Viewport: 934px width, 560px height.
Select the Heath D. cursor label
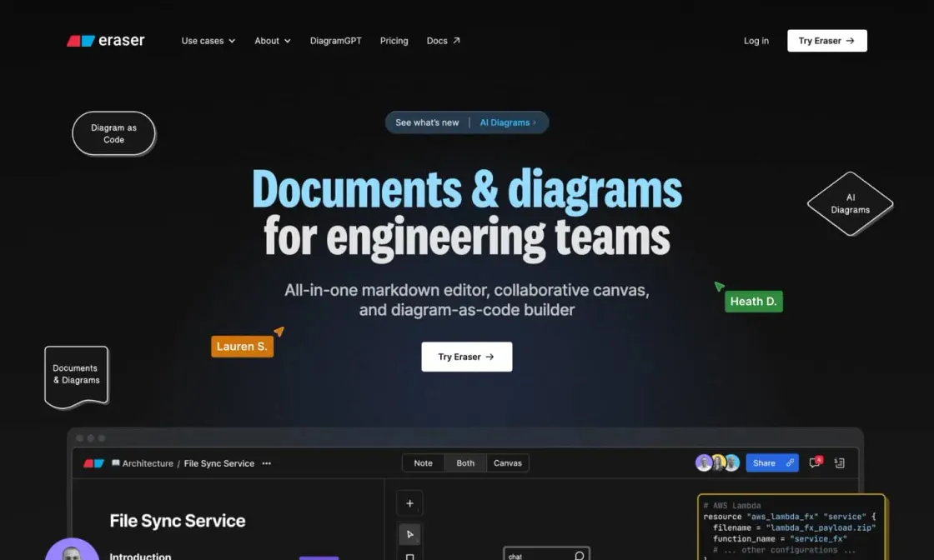pos(754,301)
